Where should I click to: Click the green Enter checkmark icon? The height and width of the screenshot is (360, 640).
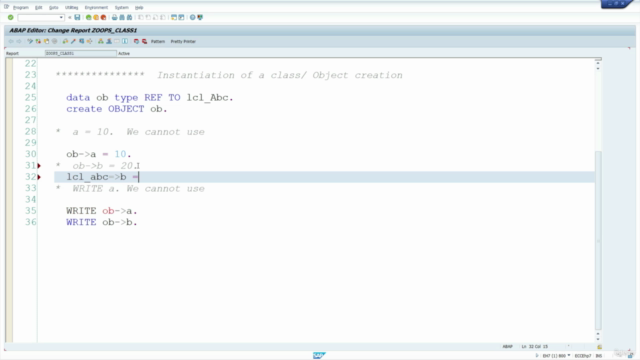[11, 18]
